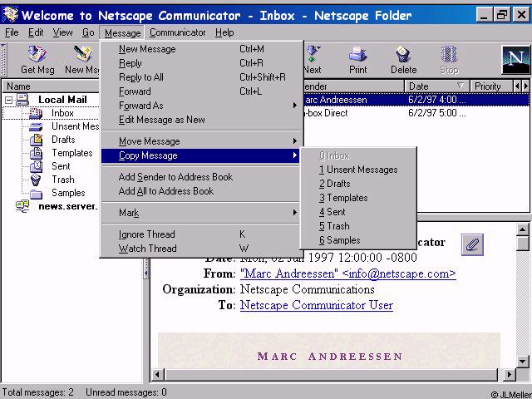Open the Help menu
Image resolution: width=532 pixels, height=399 pixels.
[x=224, y=32]
